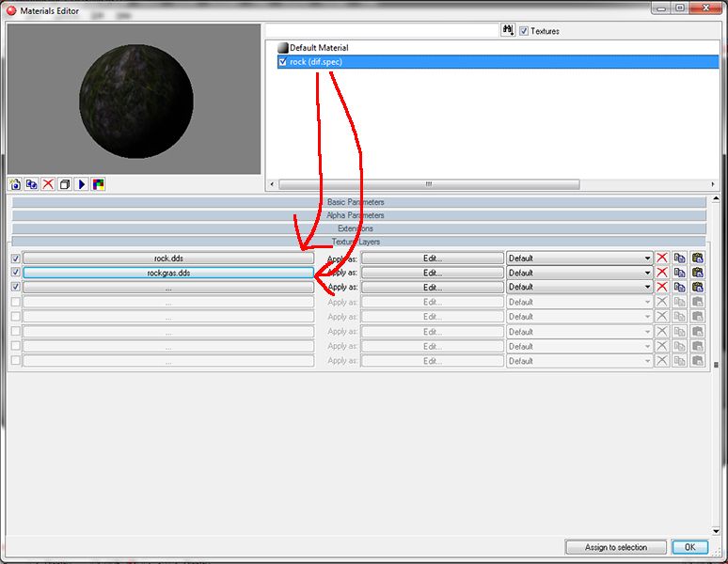Copy the rockgras.dds texture layer
728x564 pixels.
[x=680, y=273]
